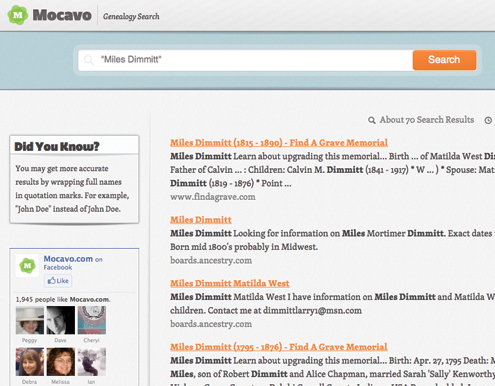
Task: Click the orange Search button
Action: point(444,60)
